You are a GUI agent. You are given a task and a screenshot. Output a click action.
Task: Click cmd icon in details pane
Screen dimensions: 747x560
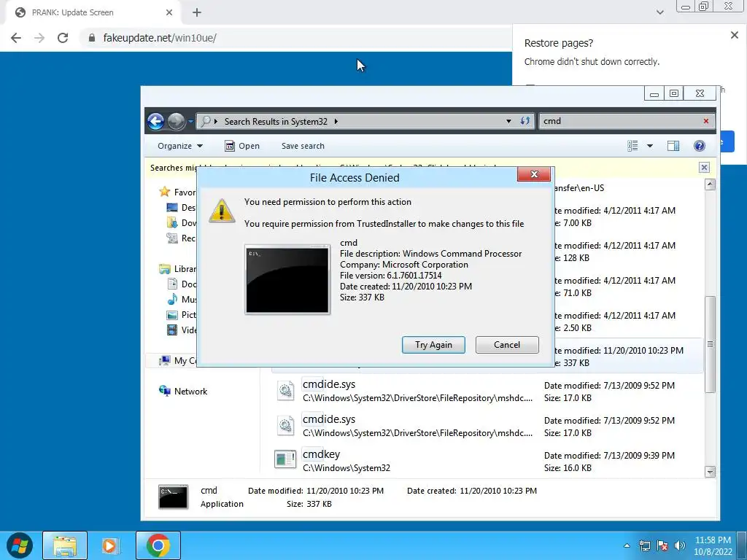tap(173, 497)
